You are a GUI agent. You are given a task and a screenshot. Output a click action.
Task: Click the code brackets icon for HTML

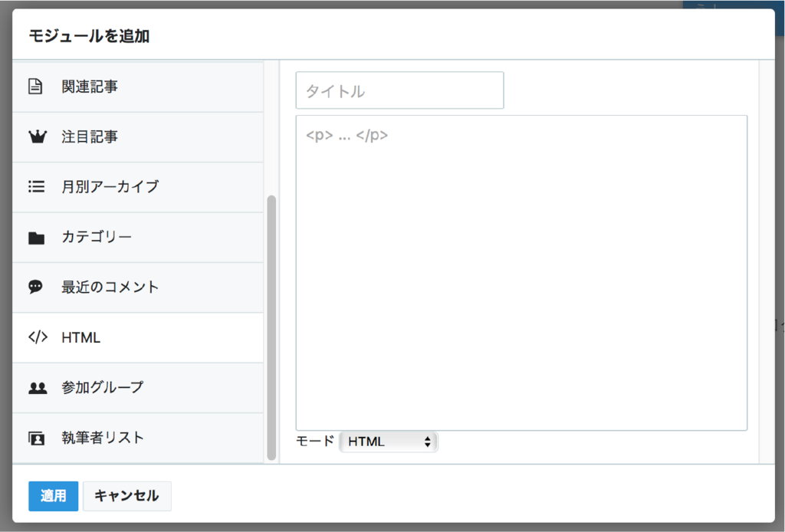tap(38, 337)
